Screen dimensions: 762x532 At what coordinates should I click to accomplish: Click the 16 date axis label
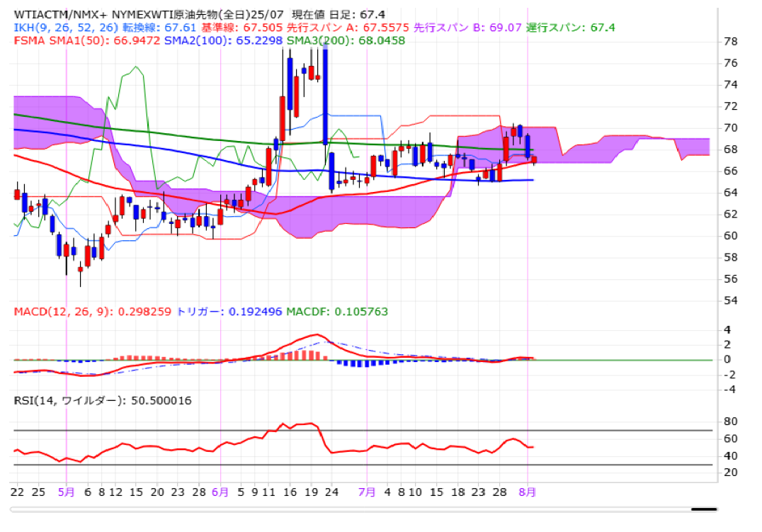pos(290,492)
